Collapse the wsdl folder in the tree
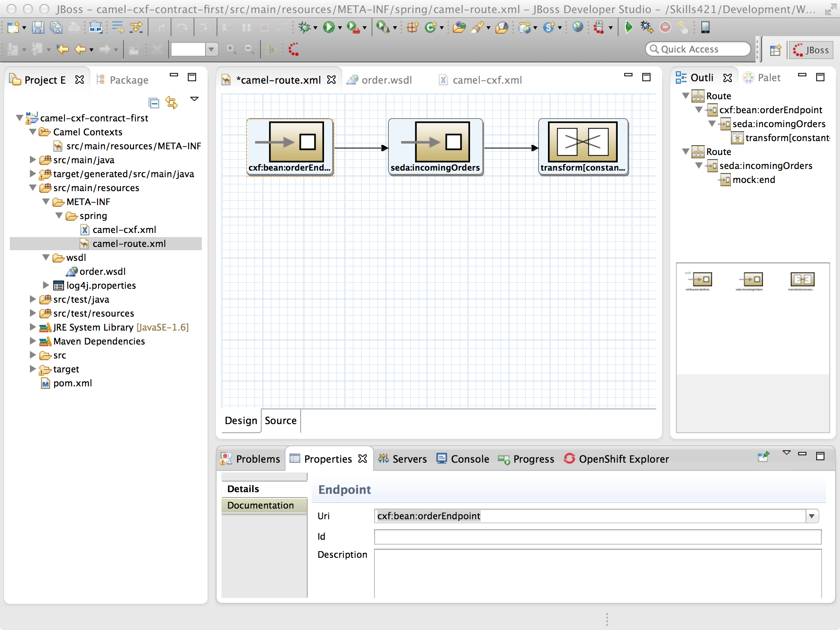The height and width of the screenshot is (630, 840). pyautogui.click(x=46, y=258)
